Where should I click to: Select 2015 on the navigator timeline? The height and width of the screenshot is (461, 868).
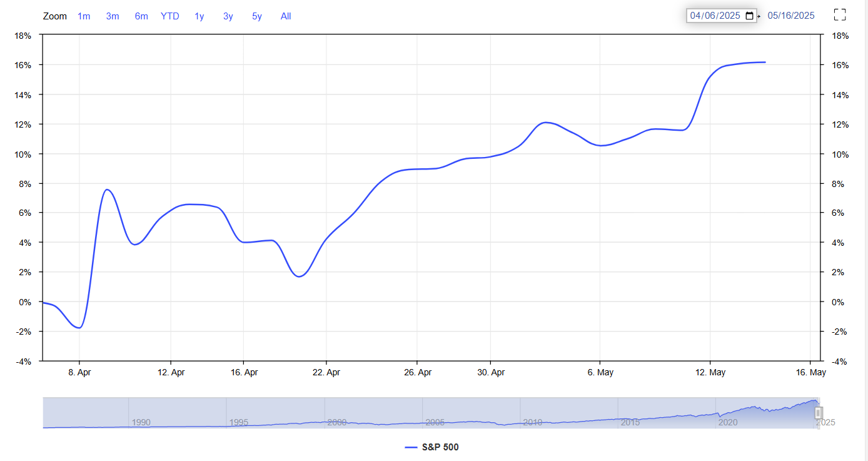coord(630,422)
